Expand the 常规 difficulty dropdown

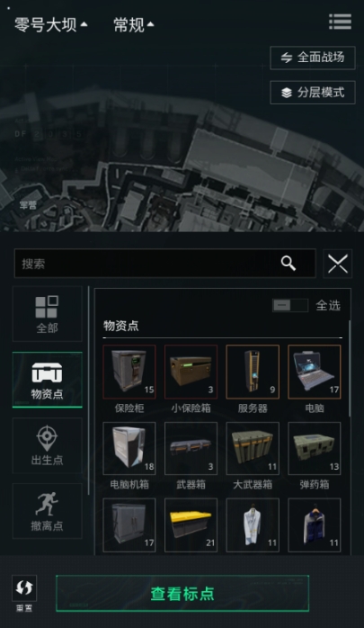(134, 25)
